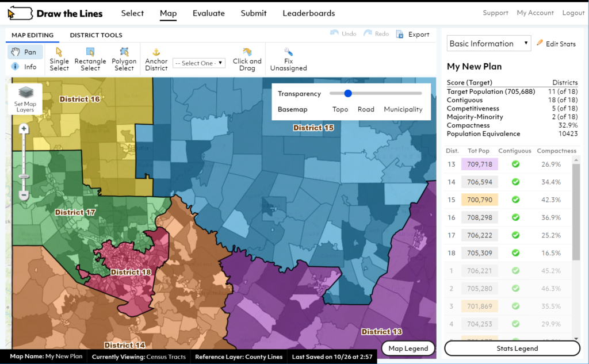
Task: Select the Topo basemap option
Action: tap(340, 109)
